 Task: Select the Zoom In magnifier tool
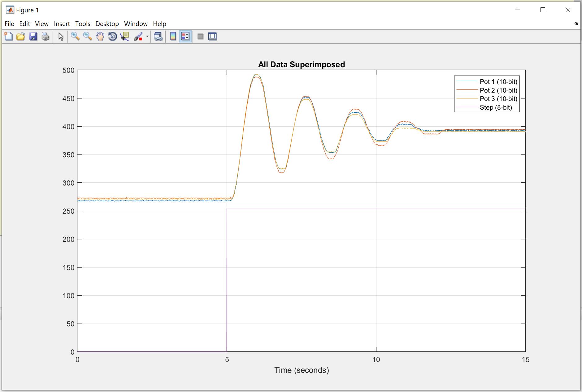tap(75, 37)
